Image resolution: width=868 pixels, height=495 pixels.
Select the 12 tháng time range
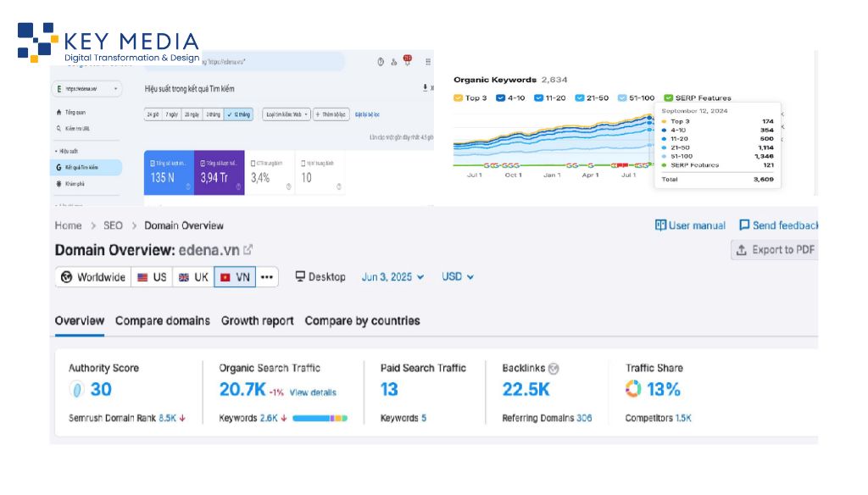(238, 114)
